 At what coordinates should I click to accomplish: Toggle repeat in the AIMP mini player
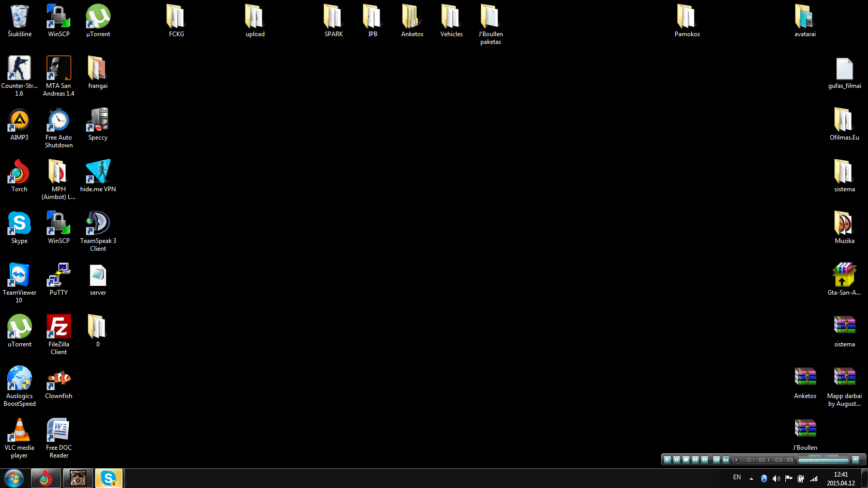point(717,460)
